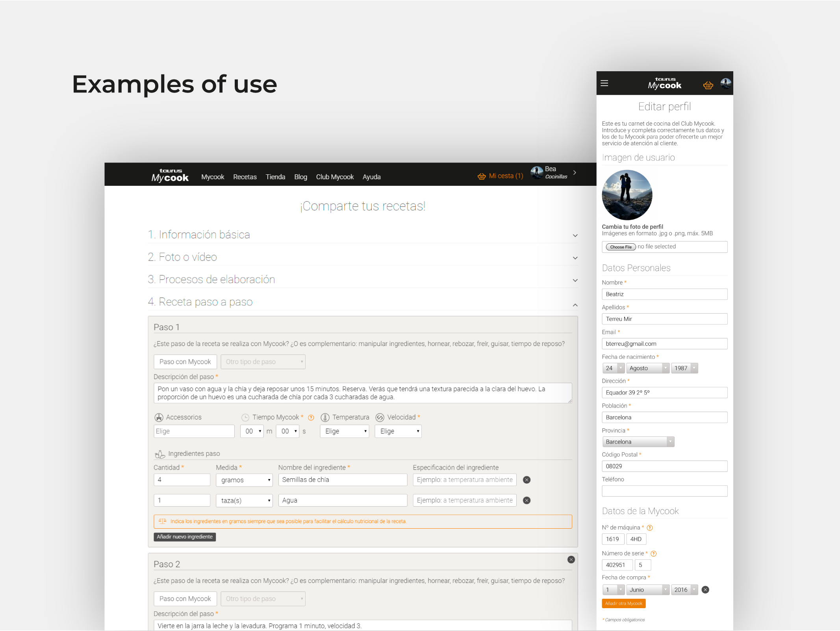Click the help icon beside Nº de máquina
The width and height of the screenshot is (840, 631).
[x=650, y=527]
